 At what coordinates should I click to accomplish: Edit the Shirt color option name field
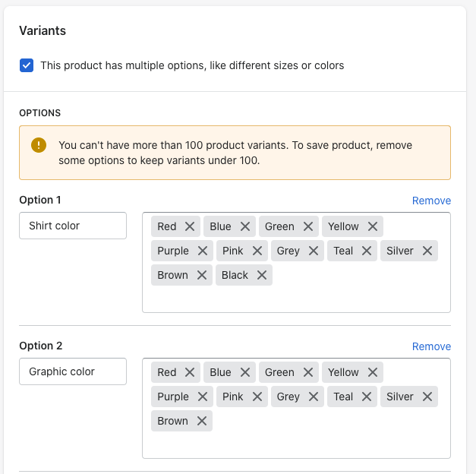pyautogui.click(x=73, y=226)
